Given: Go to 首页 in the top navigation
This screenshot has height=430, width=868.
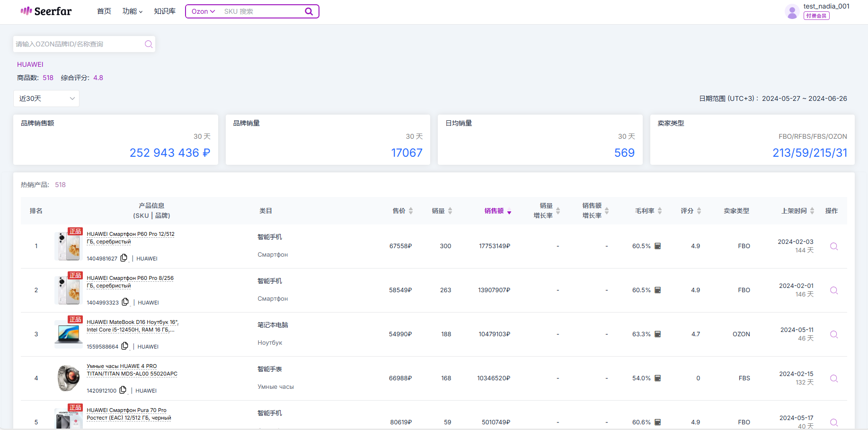Looking at the screenshot, I should [x=104, y=11].
